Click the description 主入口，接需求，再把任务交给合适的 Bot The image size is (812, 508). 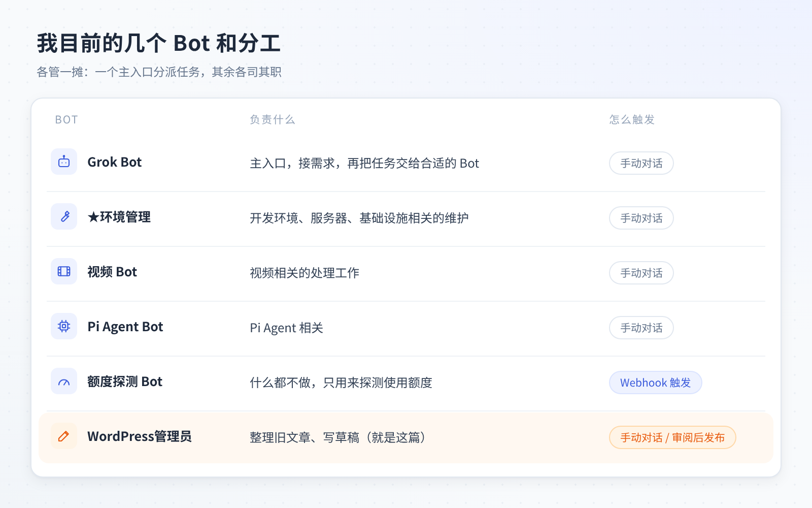click(x=364, y=163)
